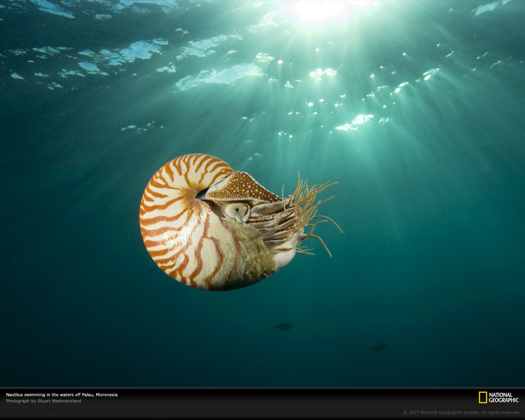The height and width of the screenshot is (420, 525).
Task: Click the NATIONAL GEOGRAPHIC wordmark text
Action: pyautogui.click(x=503, y=397)
